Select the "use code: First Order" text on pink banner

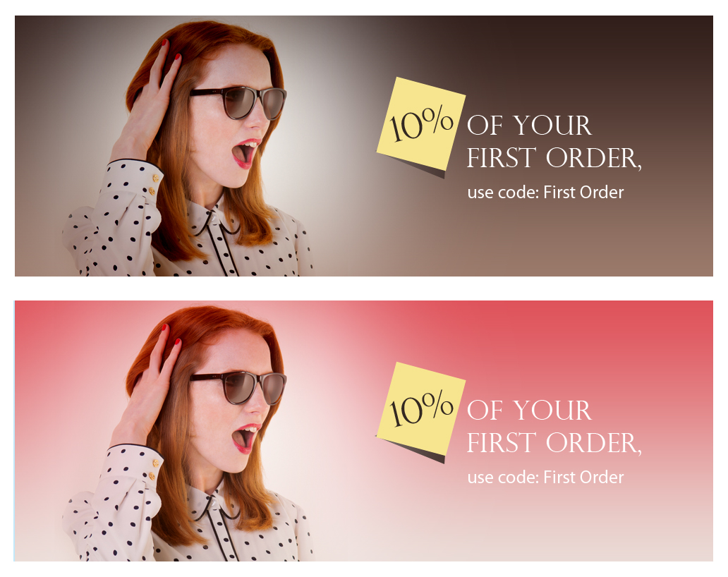click(x=545, y=478)
